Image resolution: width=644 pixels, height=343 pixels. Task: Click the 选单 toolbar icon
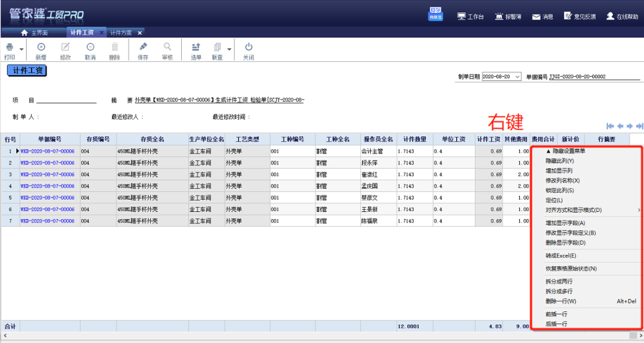[x=196, y=47]
